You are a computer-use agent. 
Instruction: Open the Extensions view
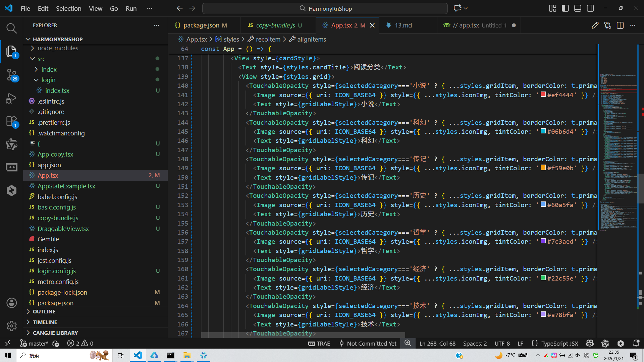click(x=11, y=121)
